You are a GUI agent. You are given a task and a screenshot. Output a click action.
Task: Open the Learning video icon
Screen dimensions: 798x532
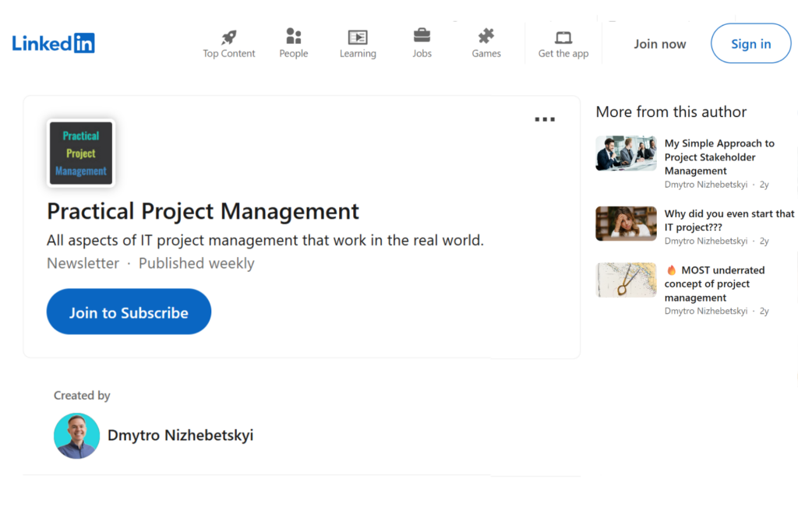(x=358, y=37)
